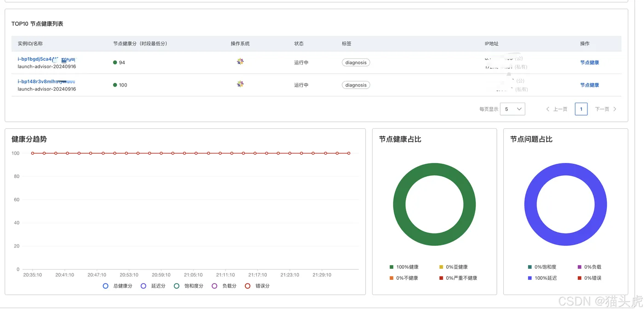Viewport: 644px width, 312px height.
Task: Click OS icon in first instance row
Action: 240,61
